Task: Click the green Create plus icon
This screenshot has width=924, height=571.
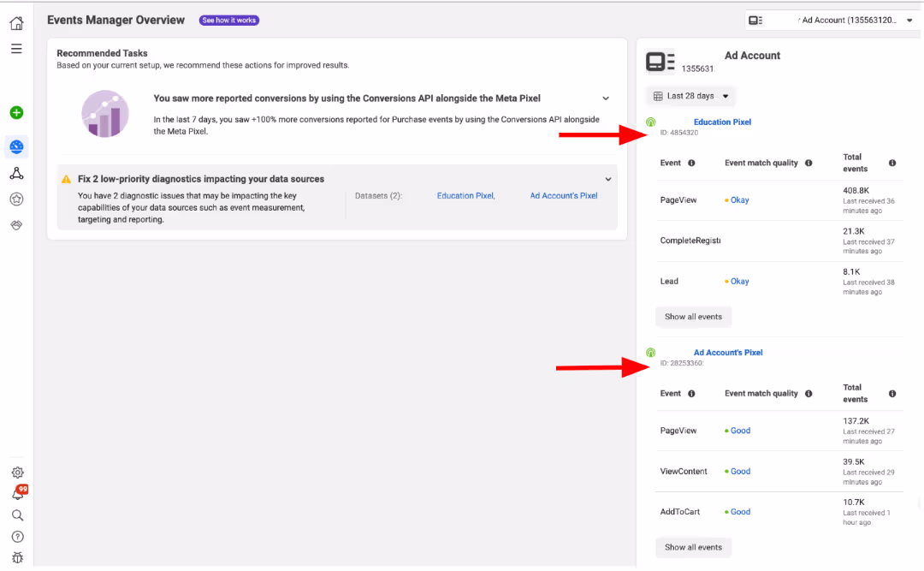Action: point(16,112)
